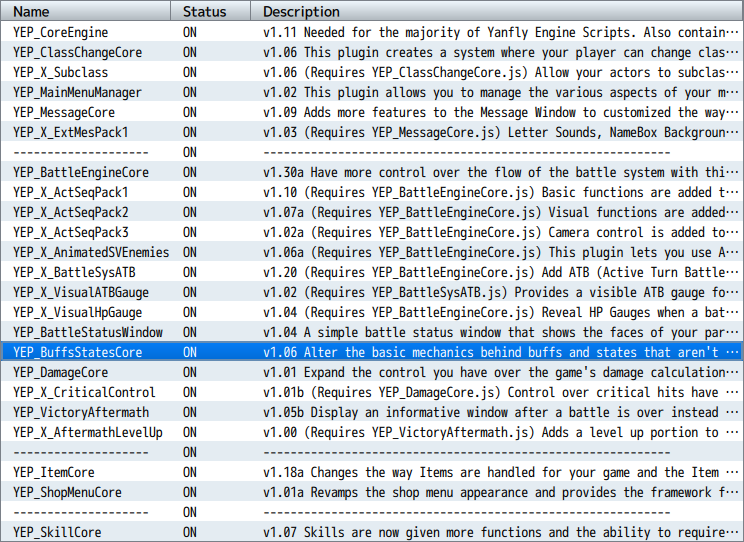Select the YEP_MessageCore plugin
744x542 pixels.
pos(372,112)
